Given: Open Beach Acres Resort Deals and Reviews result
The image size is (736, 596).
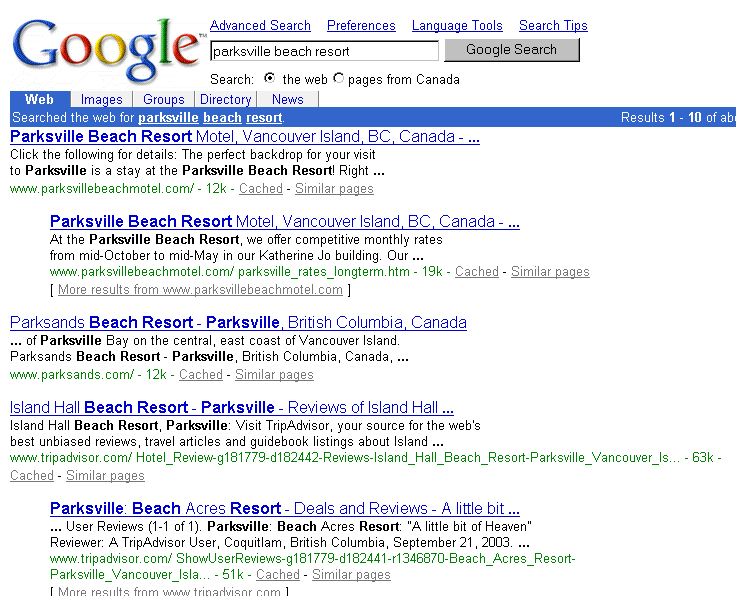Looking at the screenshot, I should click(284, 509).
